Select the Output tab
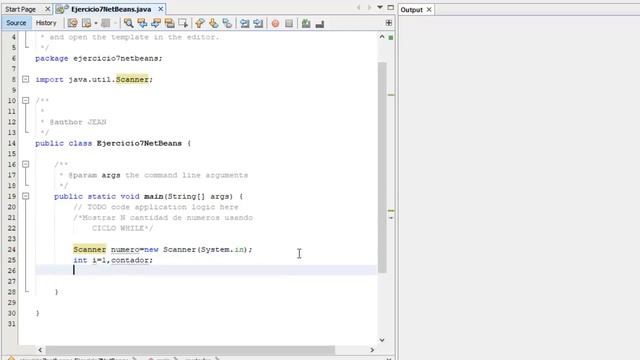Image resolution: width=640 pixels, height=360 pixels. [x=411, y=9]
